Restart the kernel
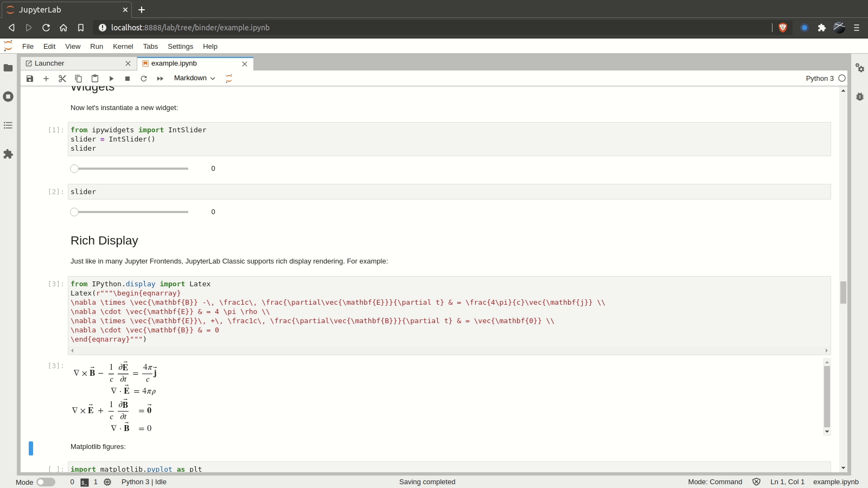Viewport: 868px width, 488px height. coord(144,79)
